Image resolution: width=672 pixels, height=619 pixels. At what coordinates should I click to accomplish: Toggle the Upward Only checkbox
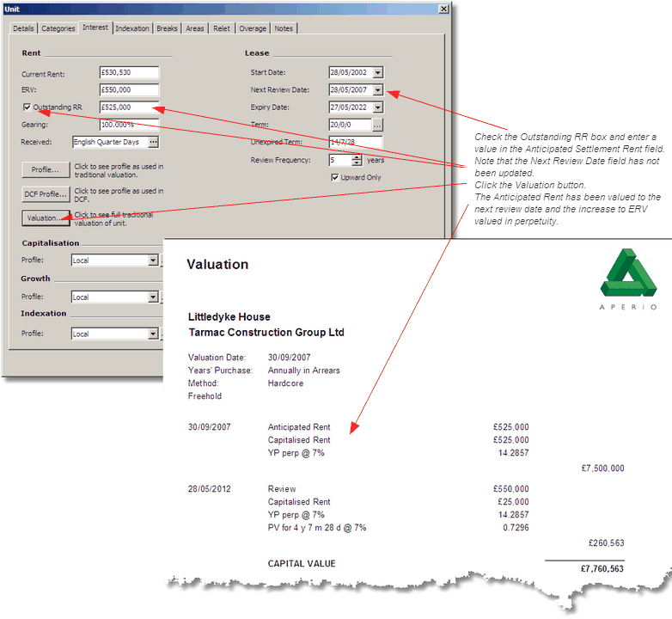click(335, 177)
